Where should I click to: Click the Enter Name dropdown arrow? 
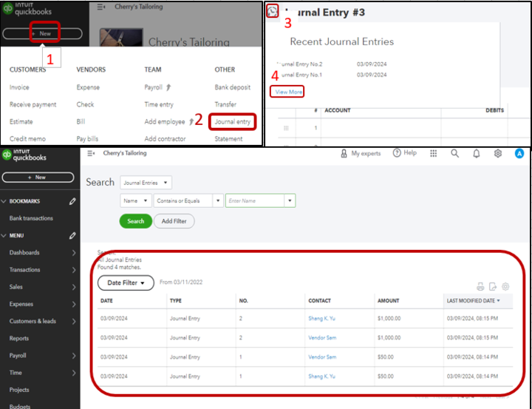[x=290, y=200]
